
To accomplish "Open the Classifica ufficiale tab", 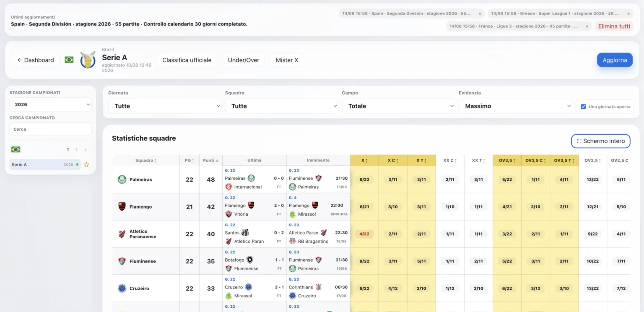I will [x=187, y=60].
